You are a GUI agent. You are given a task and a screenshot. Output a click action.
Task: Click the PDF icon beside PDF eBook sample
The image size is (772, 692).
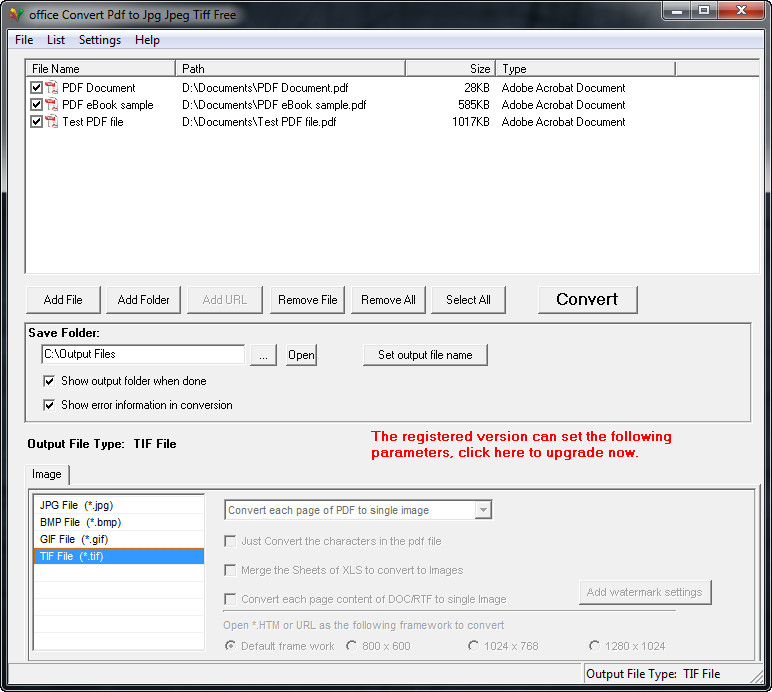click(x=51, y=104)
